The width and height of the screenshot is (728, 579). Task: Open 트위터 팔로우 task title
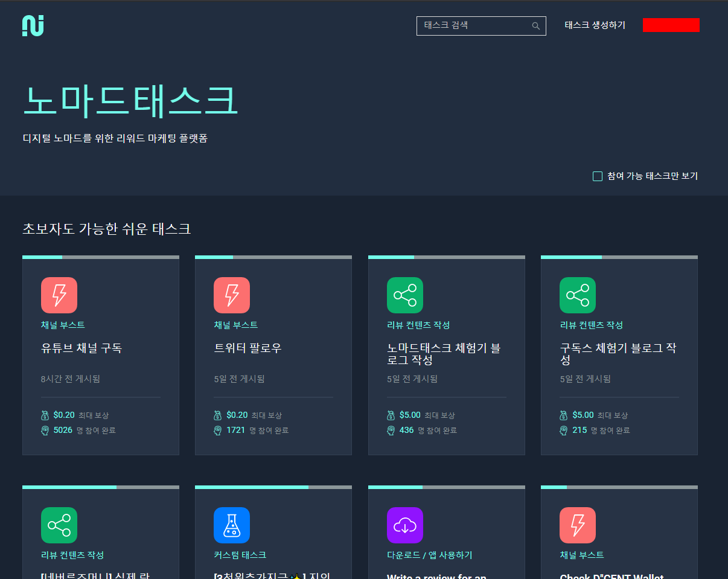[x=248, y=348]
